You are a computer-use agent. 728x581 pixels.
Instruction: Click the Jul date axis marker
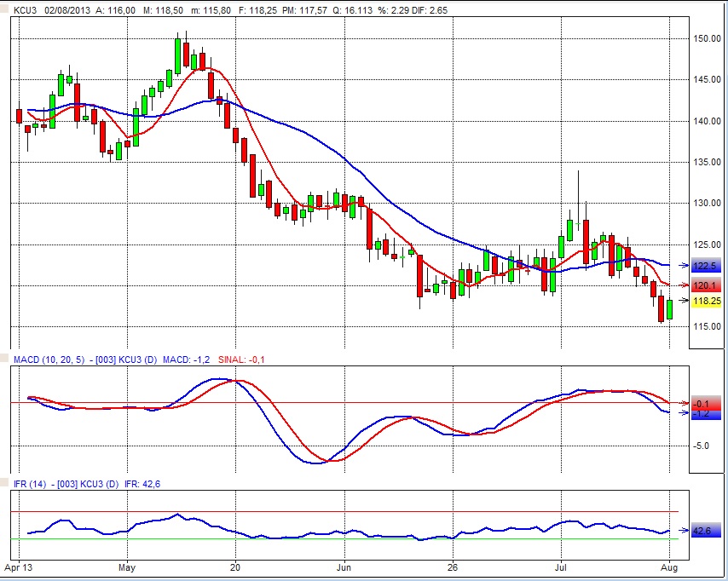point(561,566)
